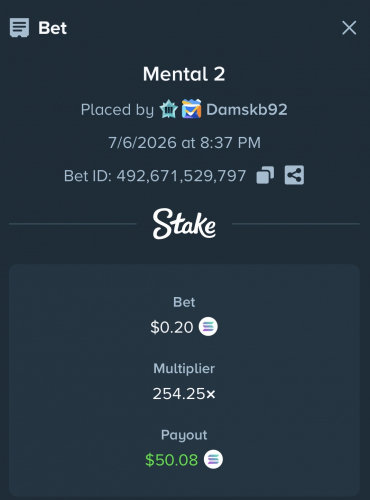Click the bet receipt icon in header
Screen dimensions: 370x500
(x=19, y=28)
